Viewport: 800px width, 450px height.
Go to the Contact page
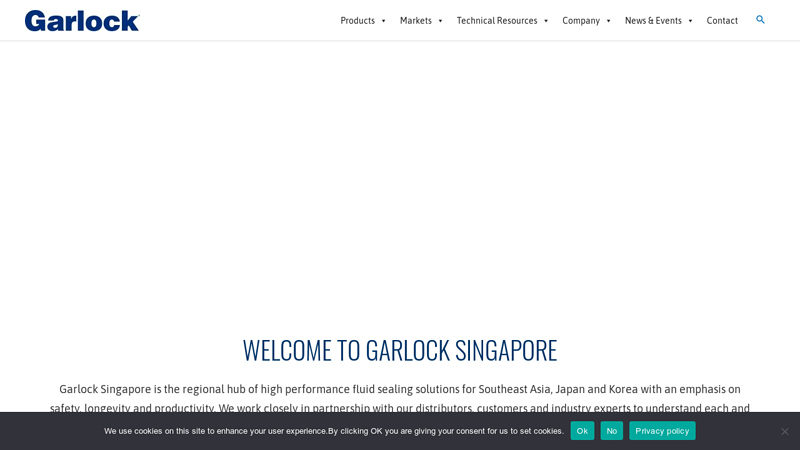pyautogui.click(x=722, y=21)
